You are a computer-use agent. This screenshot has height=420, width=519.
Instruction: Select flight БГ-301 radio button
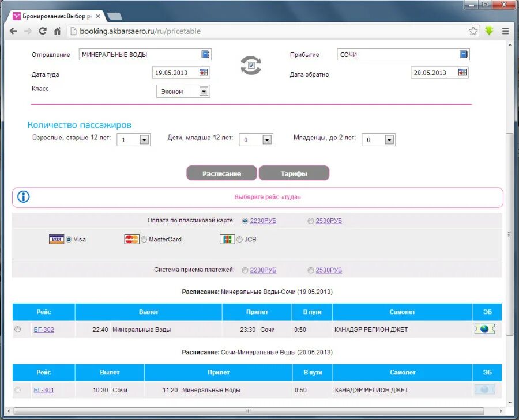tap(17, 390)
